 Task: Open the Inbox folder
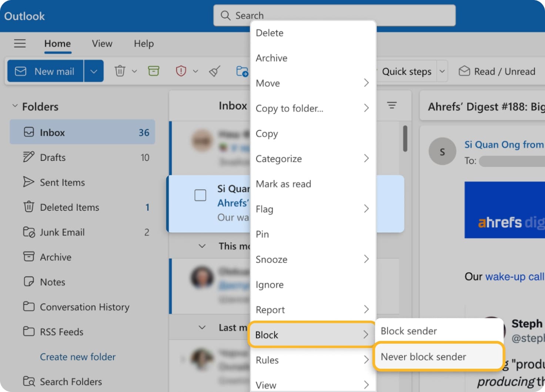[82, 132]
